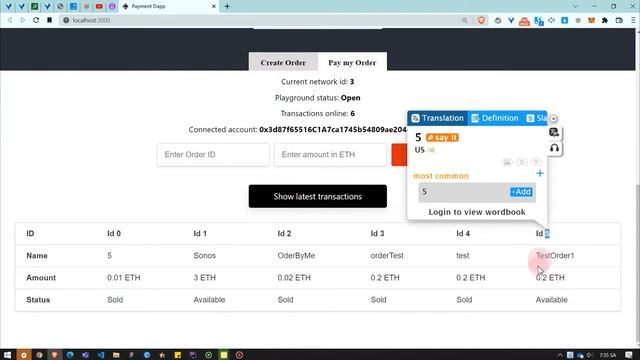Image resolution: width=640 pixels, height=360 pixels.
Task: Reload the page with the refresh icon
Action: 36,20
